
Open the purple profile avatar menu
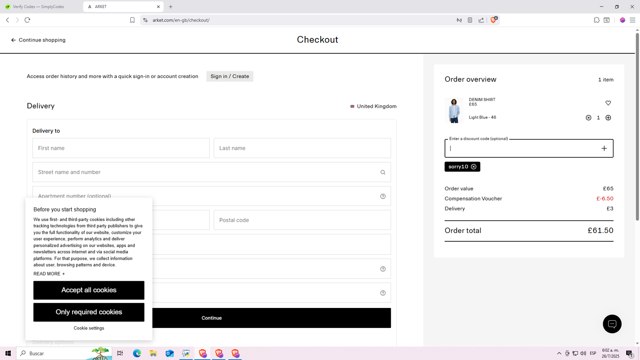coord(622,20)
